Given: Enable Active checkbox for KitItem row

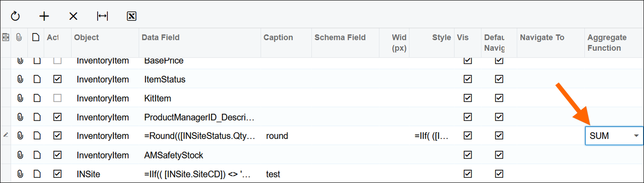Looking at the screenshot, I should (57, 98).
